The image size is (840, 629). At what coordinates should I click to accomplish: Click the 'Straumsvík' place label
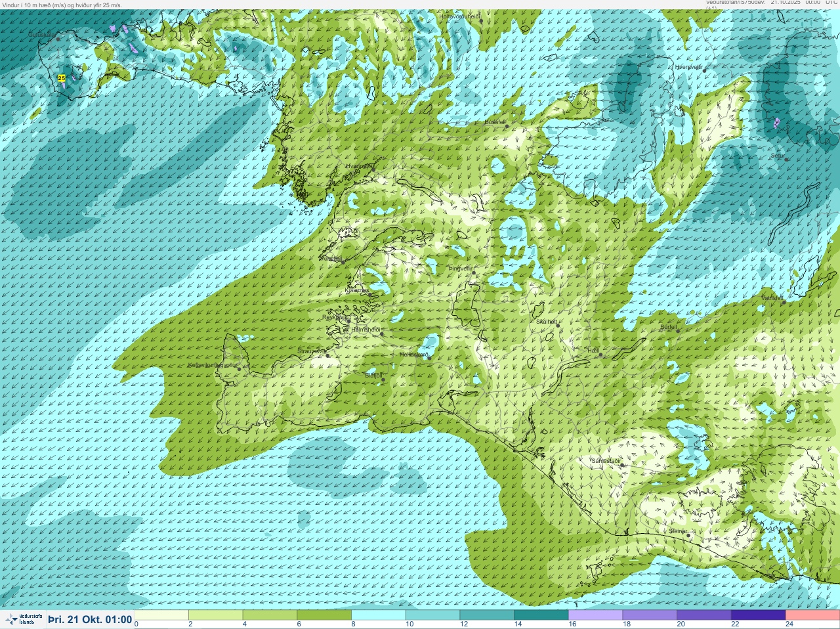312,351
